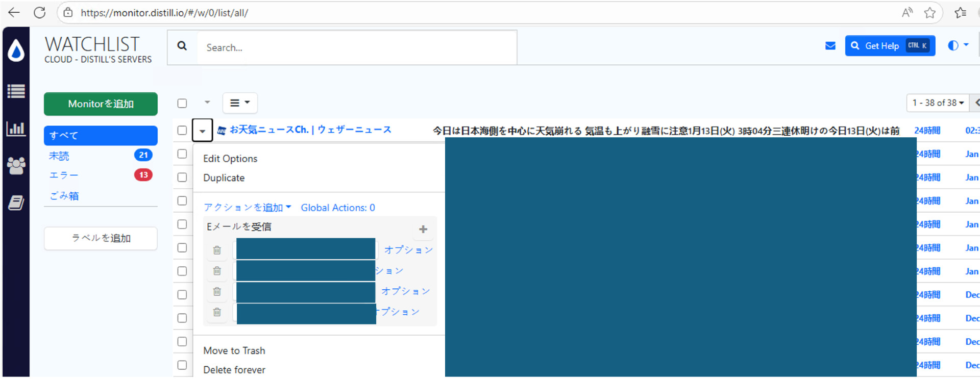Viewport: 980px width, 379px height.
Task: Click the green Monitorを追加 button
Action: (x=101, y=104)
